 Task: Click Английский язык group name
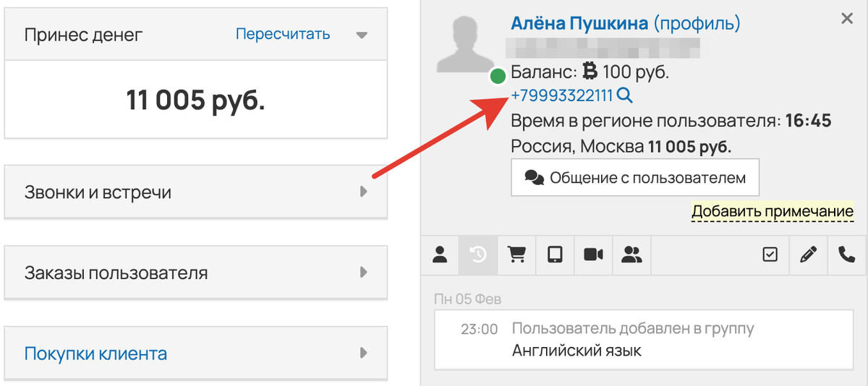576,351
